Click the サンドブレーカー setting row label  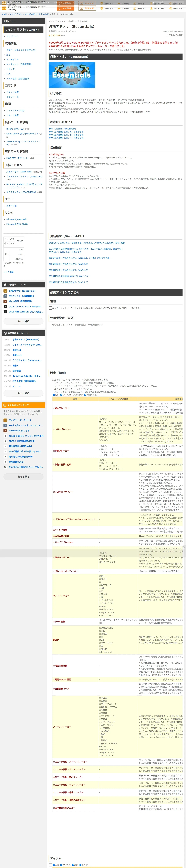pos(61,596)
